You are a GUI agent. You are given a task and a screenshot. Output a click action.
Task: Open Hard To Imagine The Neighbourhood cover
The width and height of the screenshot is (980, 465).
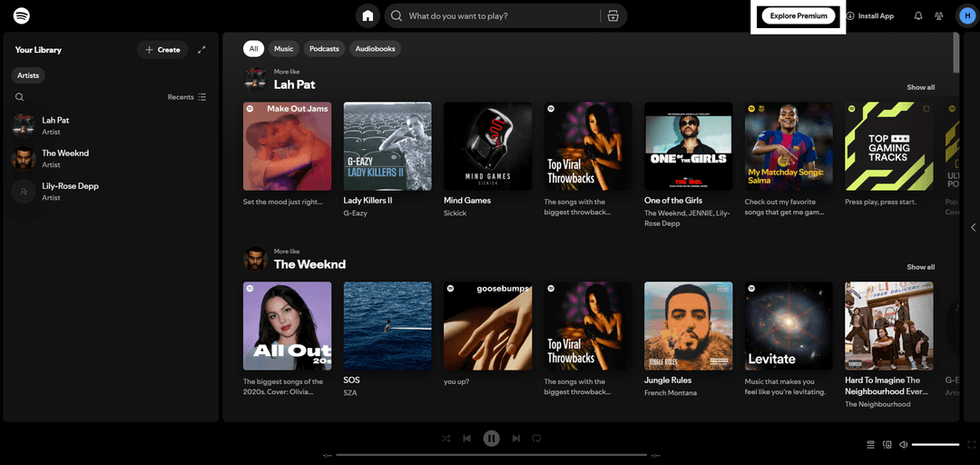tap(888, 326)
